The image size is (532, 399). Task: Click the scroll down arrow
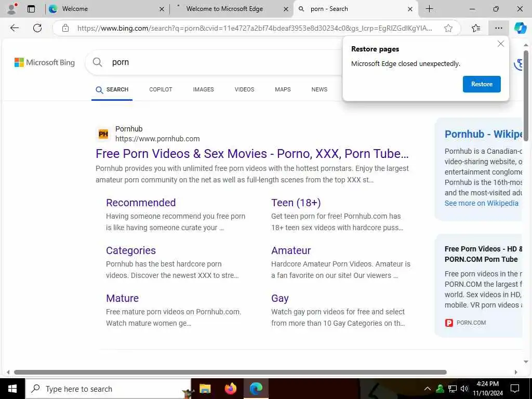(x=526, y=362)
